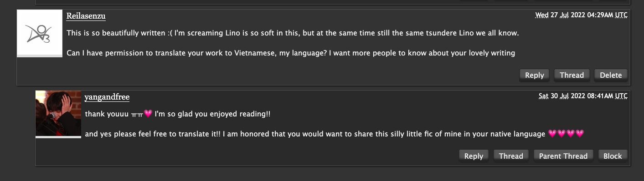Delete Reilasenzu's comment
This screenshot has height=181, width=644.
click(x=611, y=75)
